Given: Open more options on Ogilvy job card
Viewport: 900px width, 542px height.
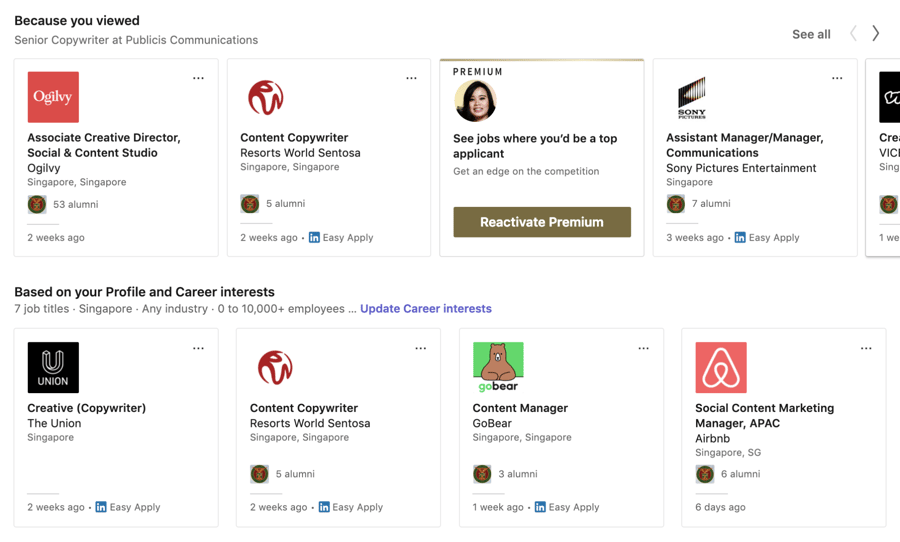Looking at the screenshot, I should click(198, 78).
